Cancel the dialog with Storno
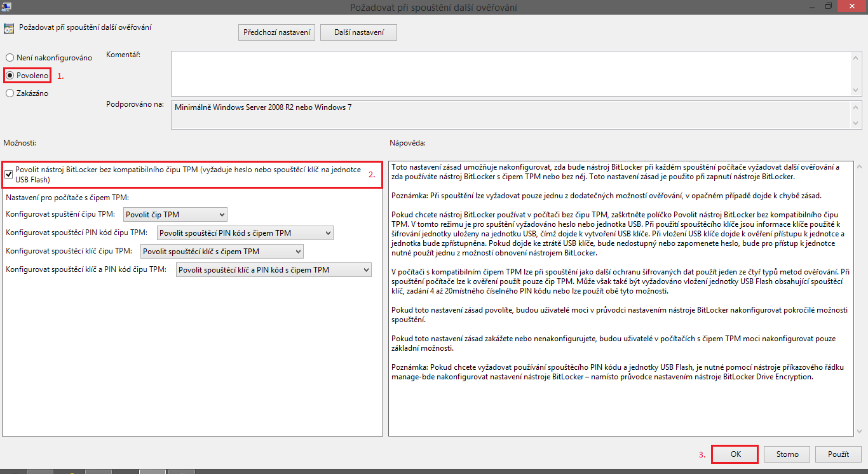The width and height of the screenshot is (868, 474). click(787, 454)
